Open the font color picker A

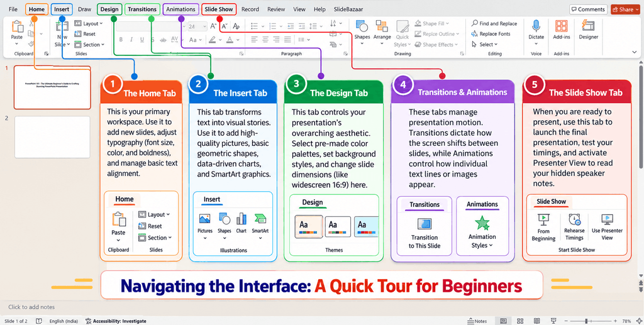pyautogui.click(x=229, y=40)
